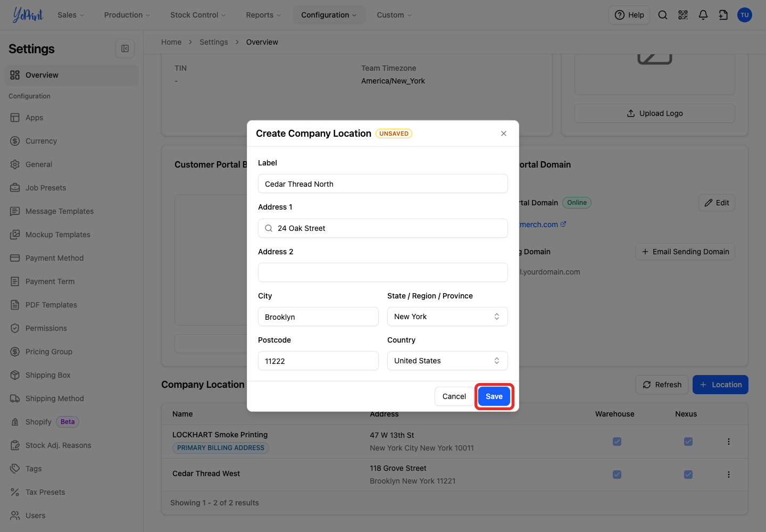
Task: Expand the Sales menu
Action: click(x=71, y=15)
